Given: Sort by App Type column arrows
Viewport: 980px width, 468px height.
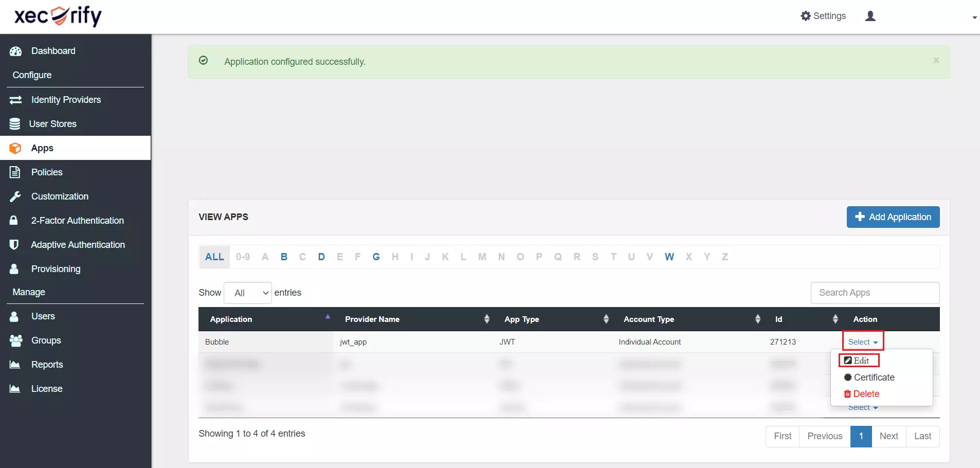Looking at the screenshot, I should [x=606, y=319].
